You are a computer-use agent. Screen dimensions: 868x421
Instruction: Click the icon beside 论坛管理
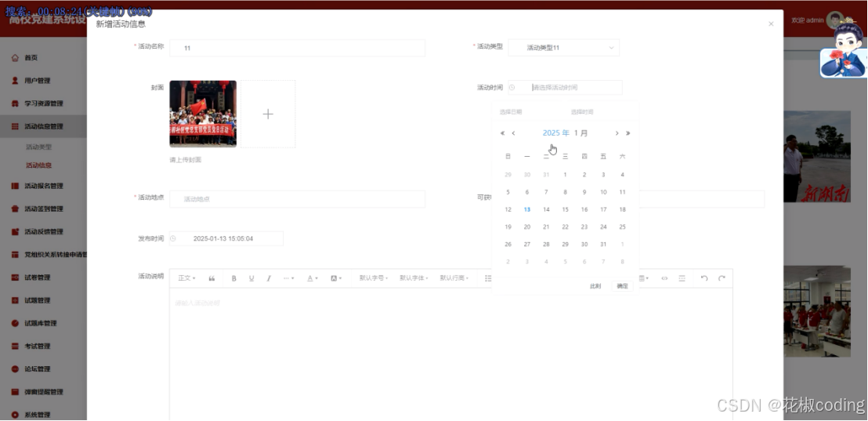[x=15, y=369]
